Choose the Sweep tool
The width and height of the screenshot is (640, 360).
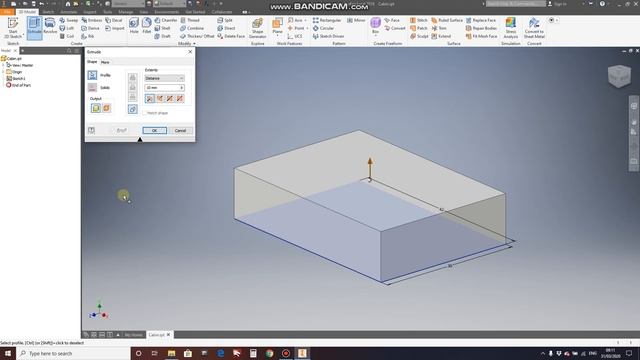(x=69, y=20)
